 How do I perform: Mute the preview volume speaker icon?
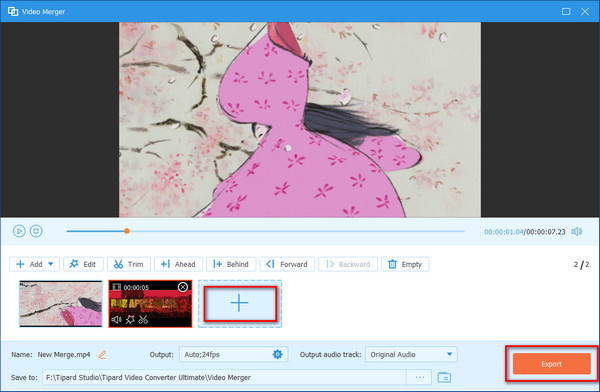pyautogui.click(x=577, y=232)
